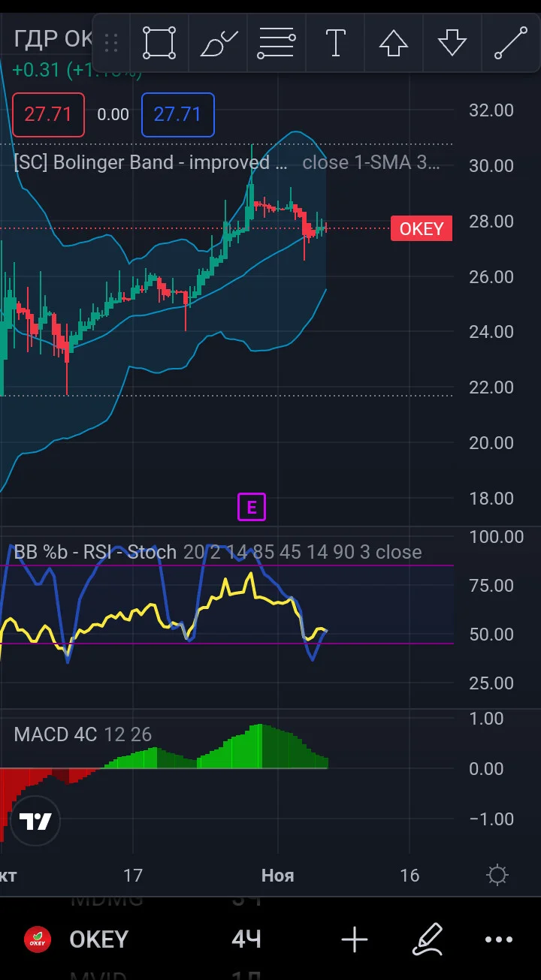The height and width of the screenshot is (980, 541).
Task: Click the TradingView logo badge
Action: tap(35, 821)
